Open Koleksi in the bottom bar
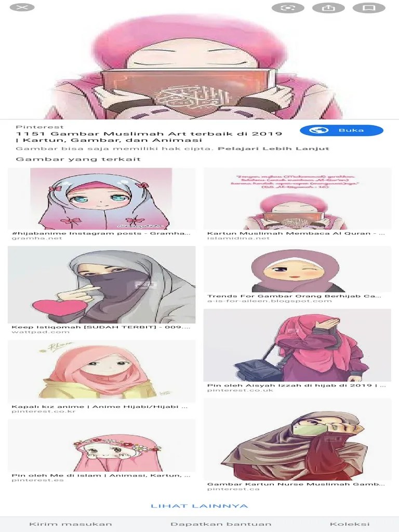Screen dimensions: 399x532 pos(350,524)
